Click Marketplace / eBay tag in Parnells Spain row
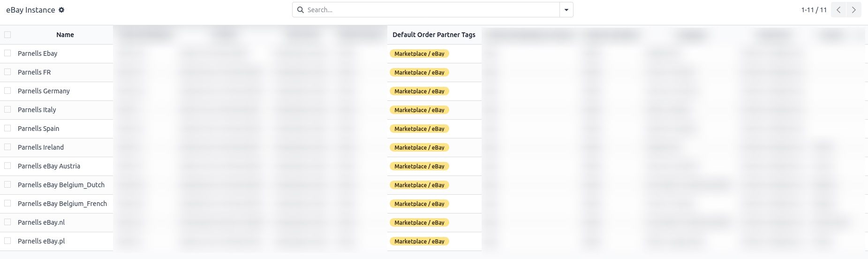The height and width of the screenshot is (259, 868). [419, 129]
